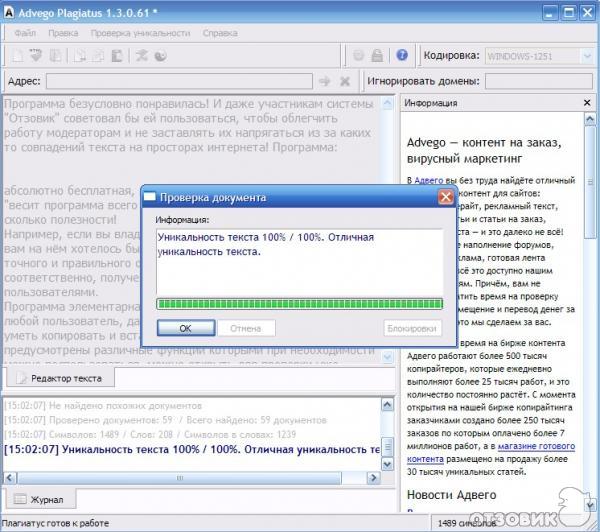Open the магазине готового контента link
Image resolution: width=600 pixels, height=532 pixels.
point(491,452)
